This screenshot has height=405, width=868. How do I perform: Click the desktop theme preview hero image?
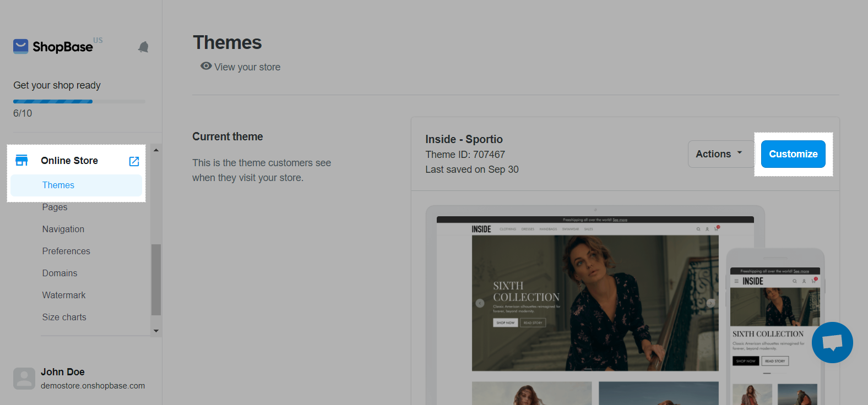[x=595, y=303]
